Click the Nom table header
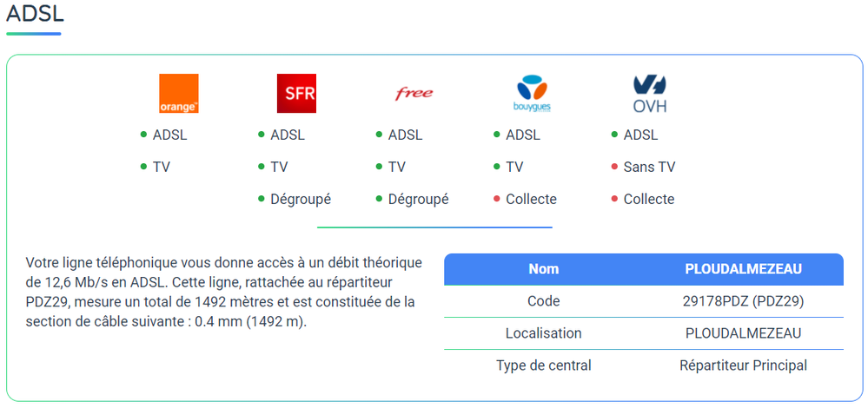Viewport: 868px width, 408px height. tap(543, 269)
